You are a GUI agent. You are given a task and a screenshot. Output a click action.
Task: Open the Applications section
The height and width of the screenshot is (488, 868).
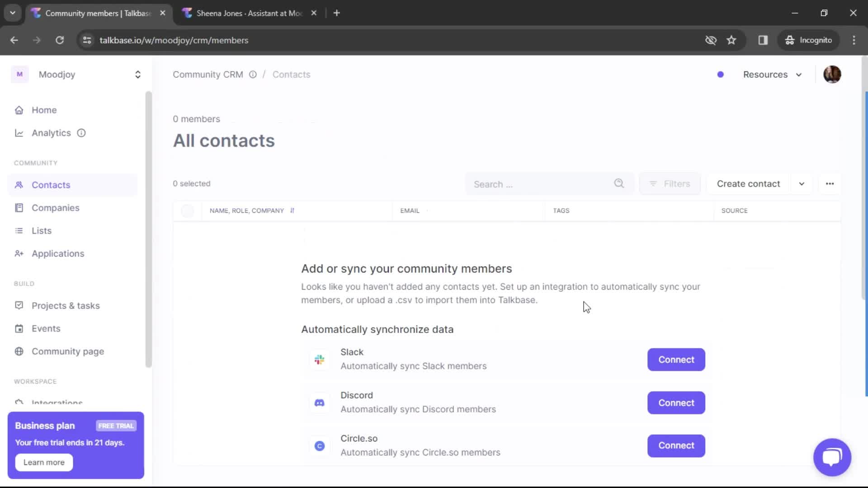[x=58, y=253]
